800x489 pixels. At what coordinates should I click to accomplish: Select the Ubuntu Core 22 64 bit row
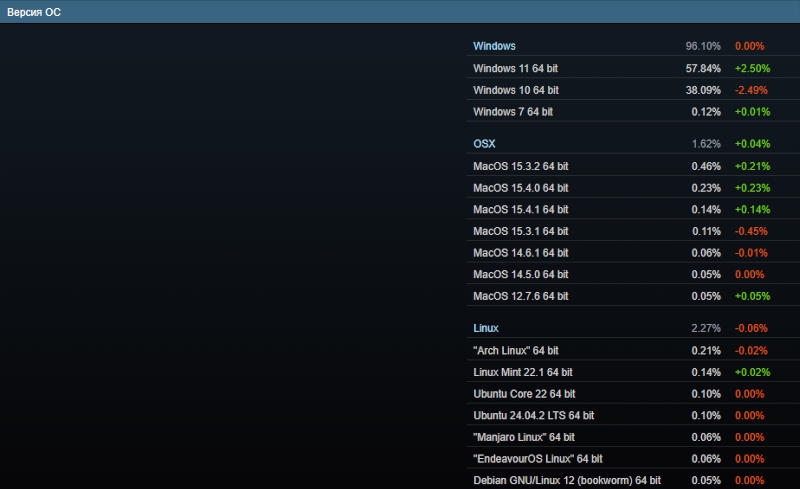pos(524,394)
